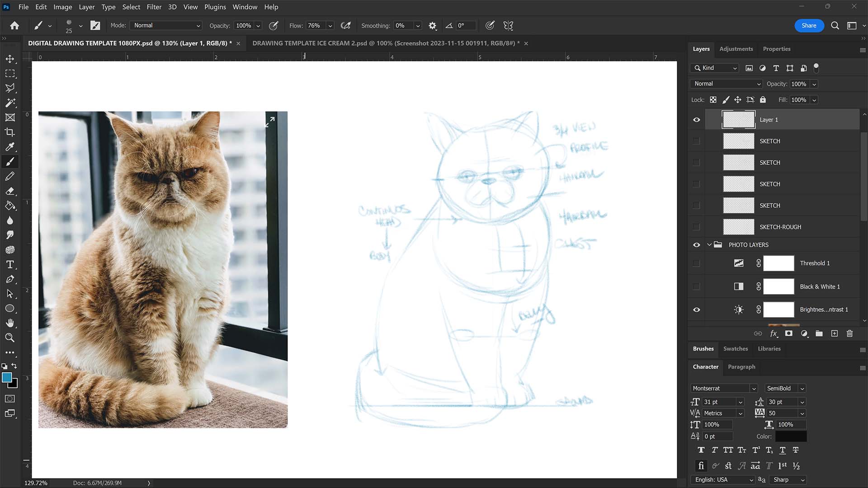Viewport: 868px width, 488px height.
Task: Enable airbrush-style build-up
Action: [x=346, y=26]
